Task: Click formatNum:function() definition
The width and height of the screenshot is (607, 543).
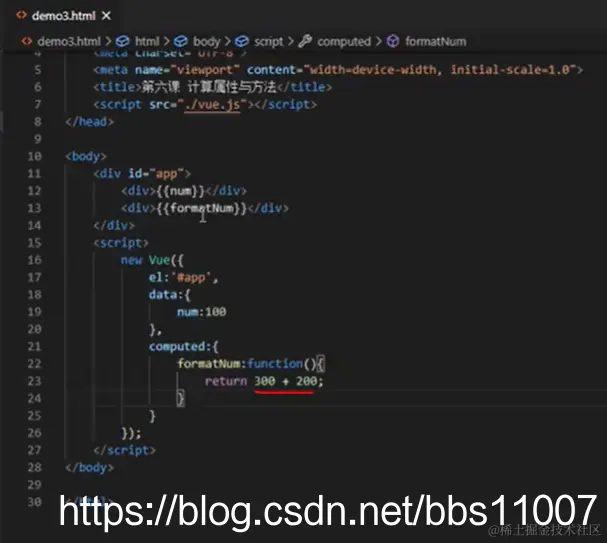Action: pos(251,364)
